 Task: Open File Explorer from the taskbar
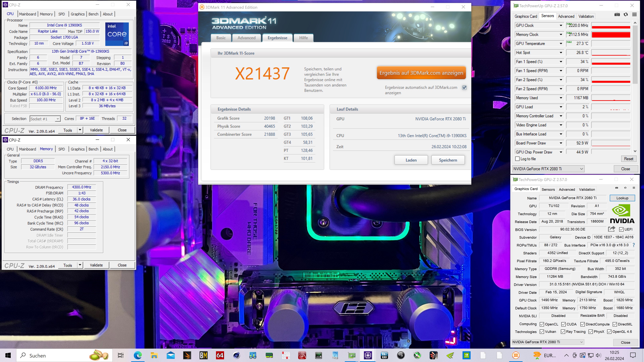pos(154,355)
